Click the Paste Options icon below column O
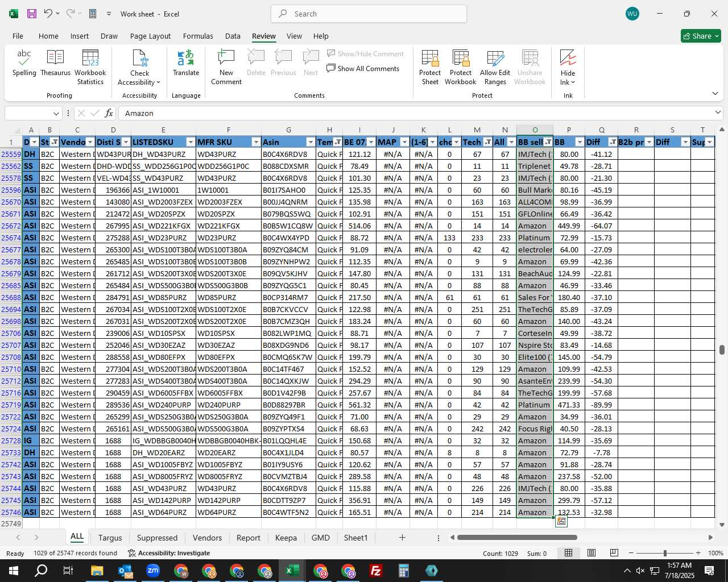 pyautogui.click(x=561, y=521)
